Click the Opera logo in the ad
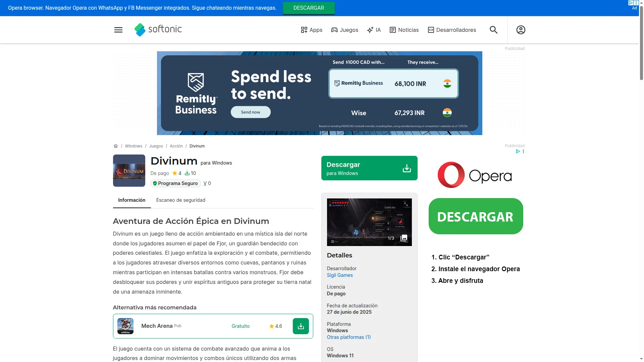 475,175
